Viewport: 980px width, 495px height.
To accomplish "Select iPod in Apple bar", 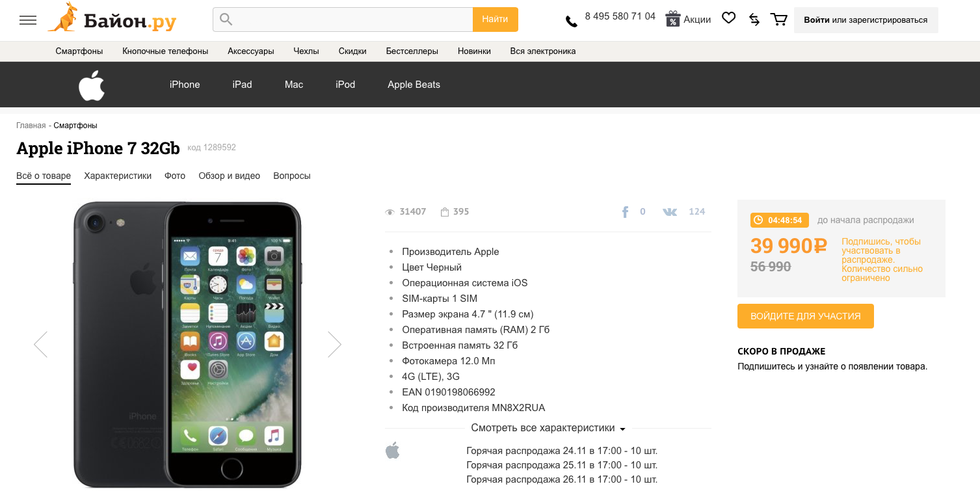I will (345, 85).
